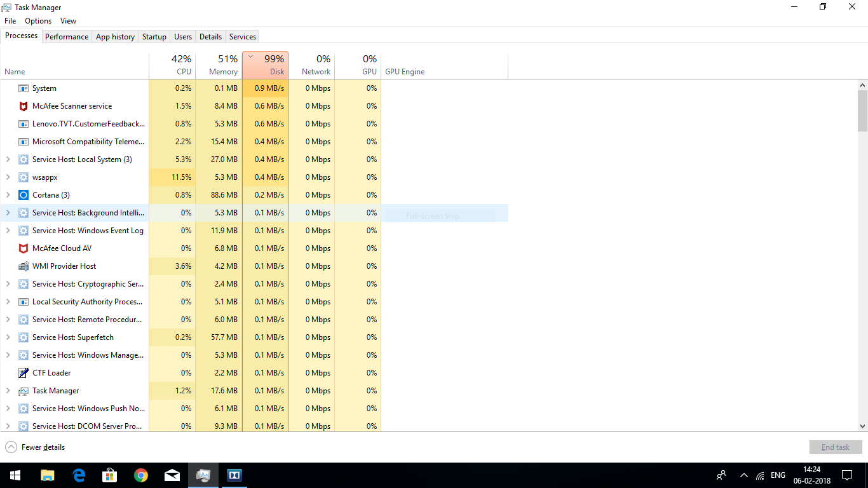Expand the Service Host: Local System group
Screen dimensions: 868x488
[8, 159]
